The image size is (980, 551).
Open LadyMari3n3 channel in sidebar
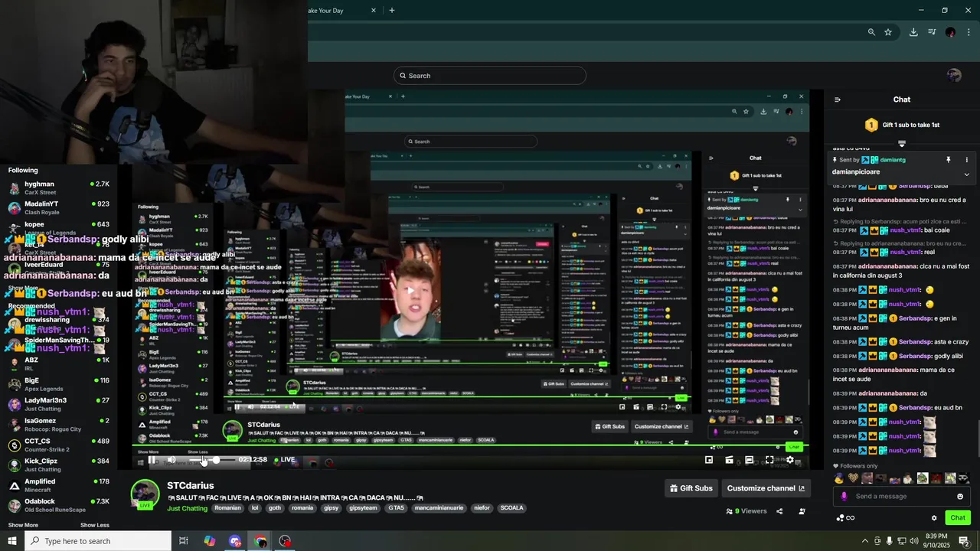pyautogui.click(x=58, y=403)
